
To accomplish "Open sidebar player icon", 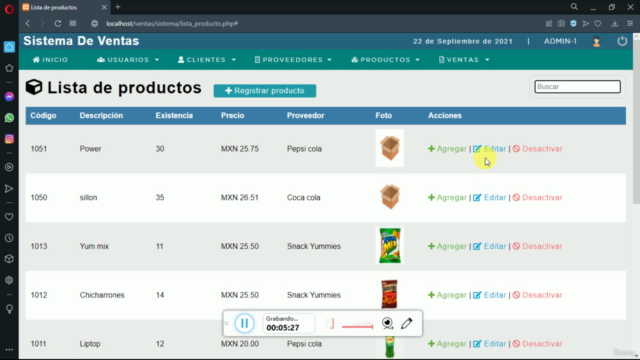I will [x=9, y=167].
